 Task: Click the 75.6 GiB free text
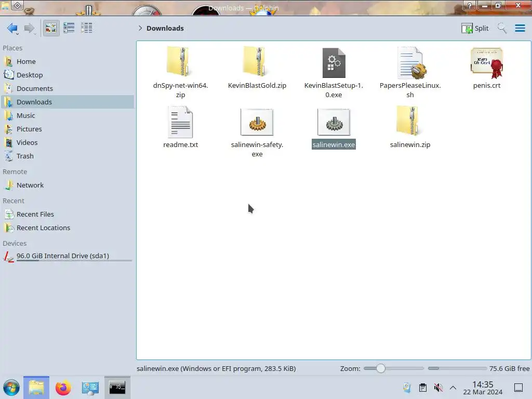point(509,368)
